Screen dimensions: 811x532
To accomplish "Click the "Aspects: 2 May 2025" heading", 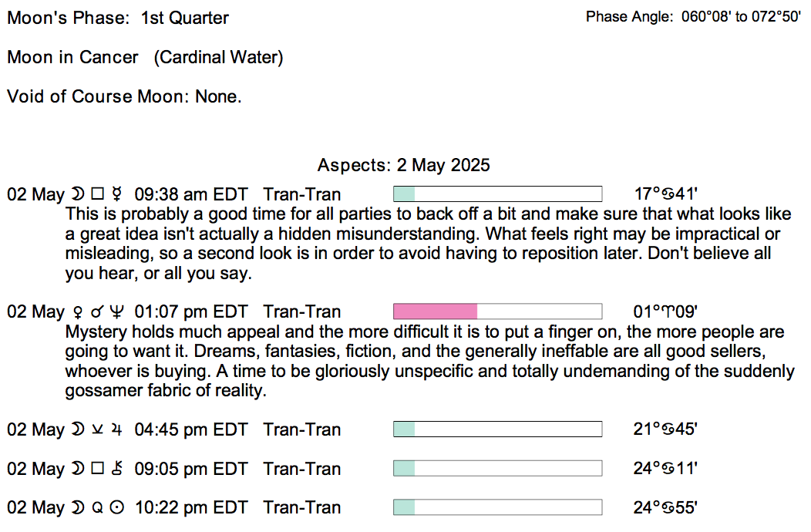I will pos(403,165).
